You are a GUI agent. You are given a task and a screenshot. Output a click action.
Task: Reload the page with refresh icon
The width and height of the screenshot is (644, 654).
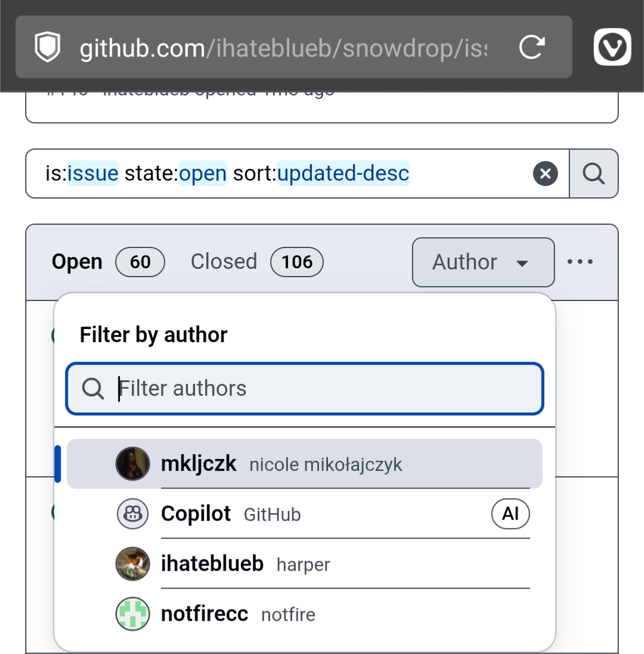[532, 47]
